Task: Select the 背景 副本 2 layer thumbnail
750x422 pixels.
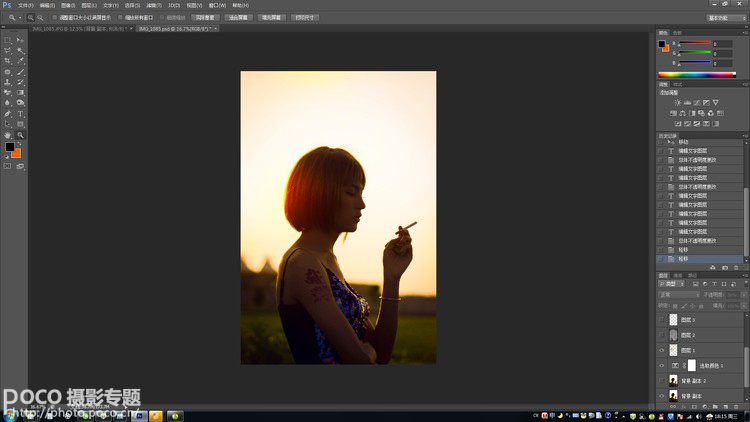Action: pyautogui.click(x=673, y=381)
